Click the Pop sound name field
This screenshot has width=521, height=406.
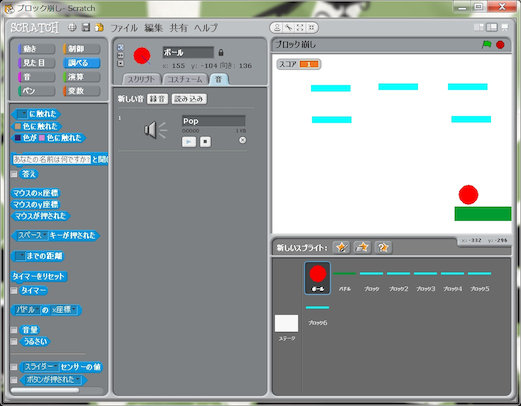(x=213, y=121)
